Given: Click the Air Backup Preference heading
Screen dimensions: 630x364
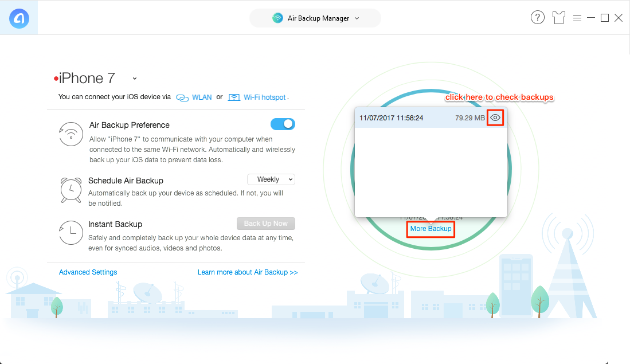Looking at the screenshot, I should coord(130,125).
